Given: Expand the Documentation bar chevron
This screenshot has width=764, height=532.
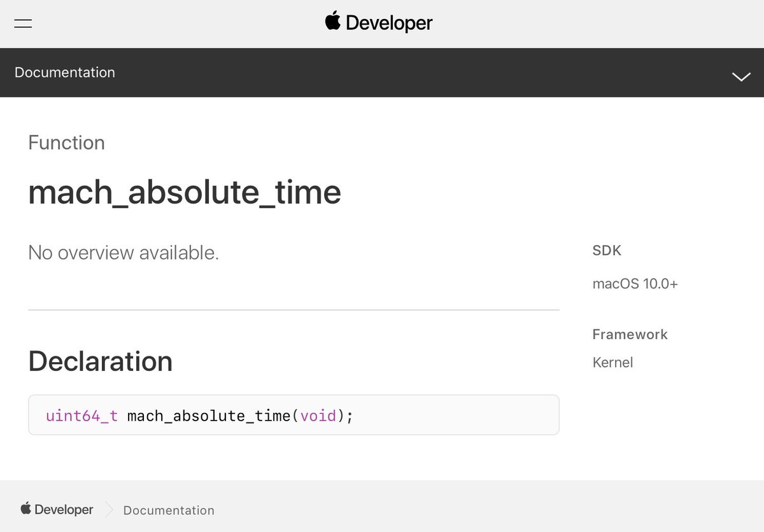Looking at the screenshot, I should pyautogui.click(x=741, y=76).
